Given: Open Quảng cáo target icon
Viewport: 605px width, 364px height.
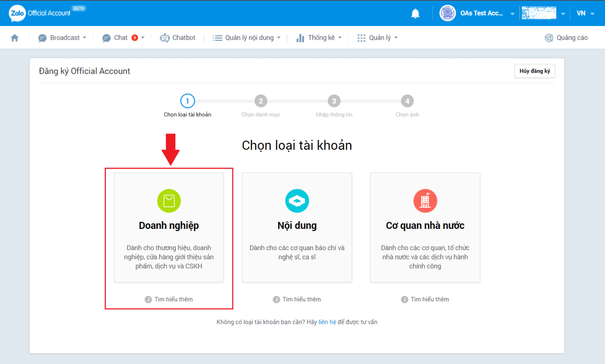Looking at the screenshot, I should (x=549, y=38).
